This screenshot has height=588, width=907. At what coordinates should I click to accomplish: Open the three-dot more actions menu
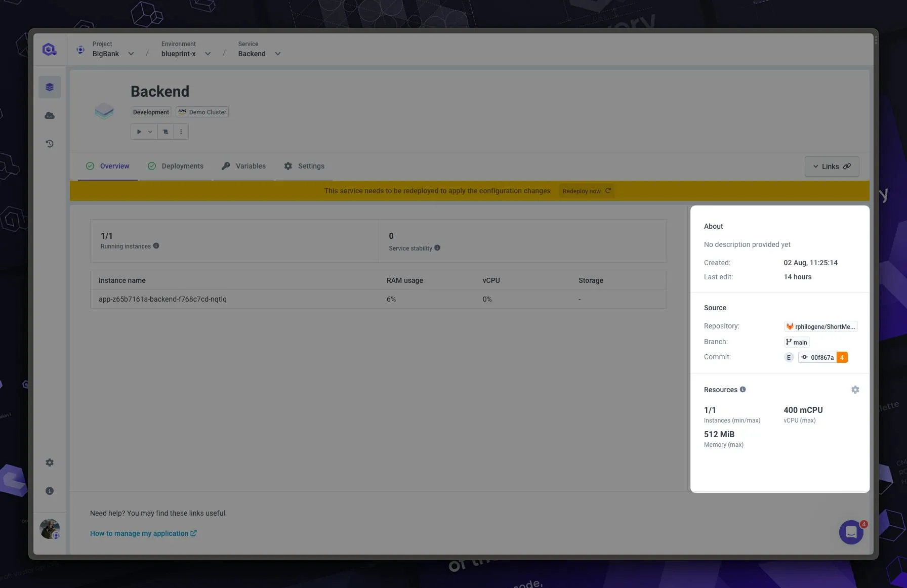click(181, 132)
